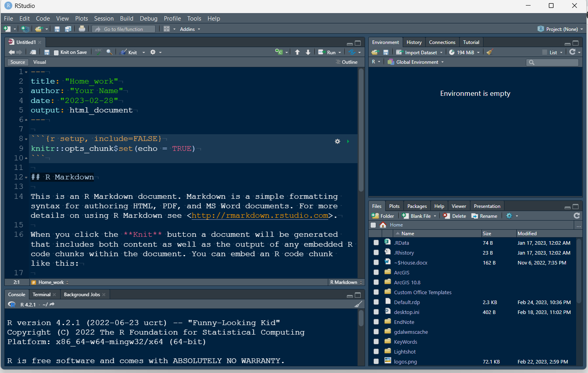Create a new Folder in the Files pane
Screen dimensions: 588x373
(383, 216)
